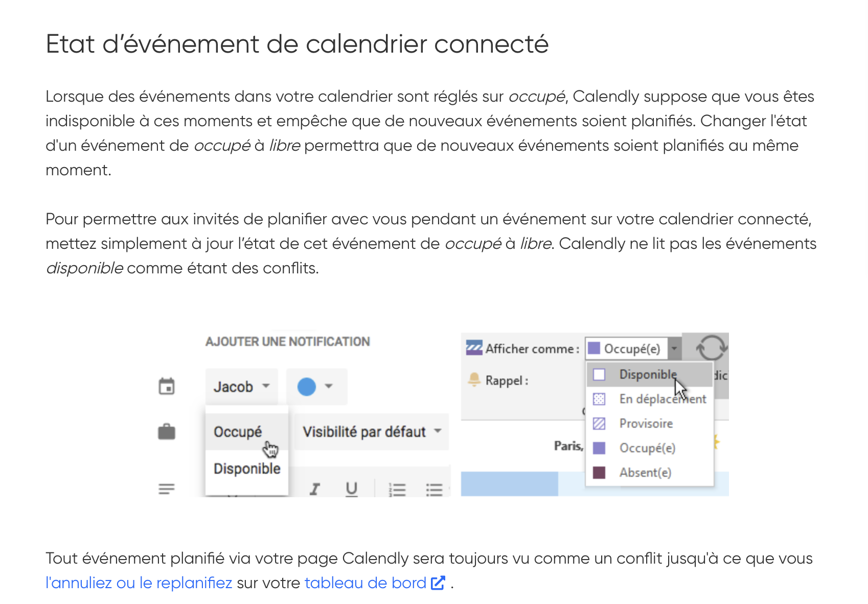Toggle italic text formatting
This screenshot has height=604, width=868.
(x=315, y=489)
